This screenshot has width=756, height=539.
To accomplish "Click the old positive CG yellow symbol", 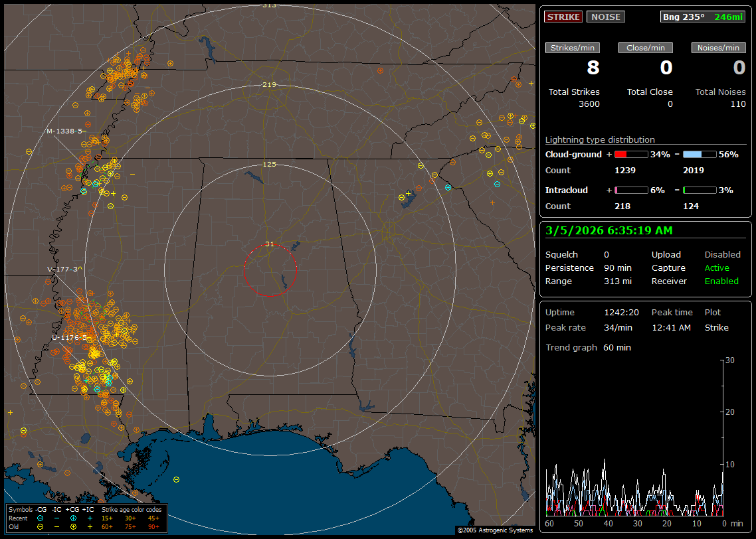I will pyautogui.click(x=73, y=526).
